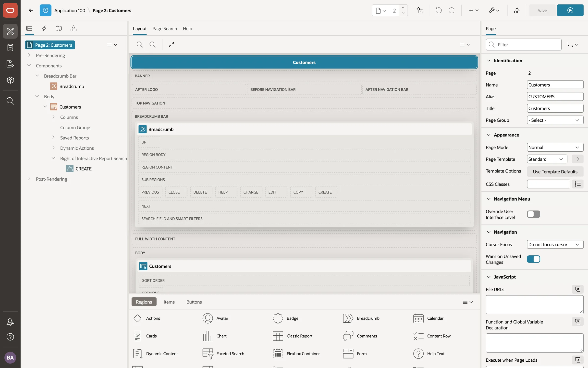Screen dimensions: 588x368
Task: Open the side rail search magnifier
Action: pyautogui.click(x=10, y=101)
